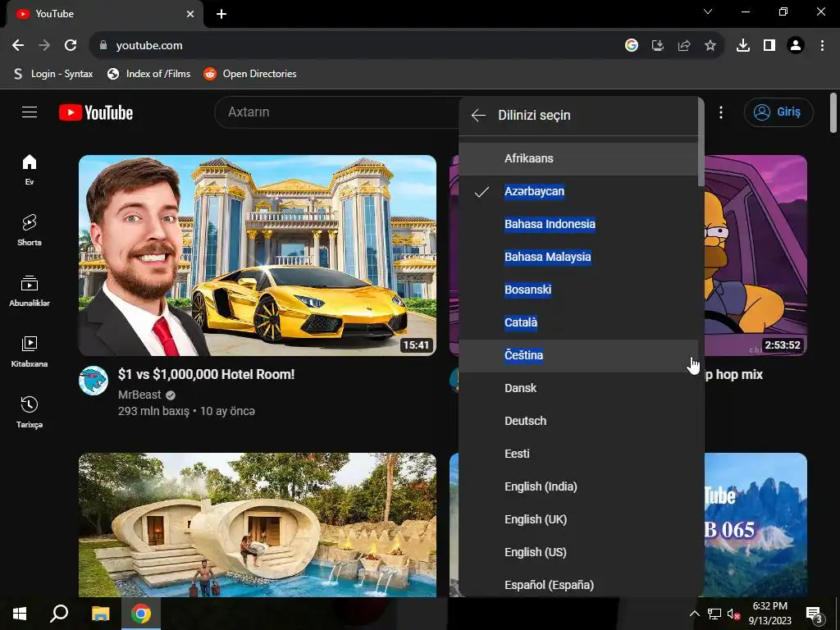Open File Explorer from taskbar

100,614
